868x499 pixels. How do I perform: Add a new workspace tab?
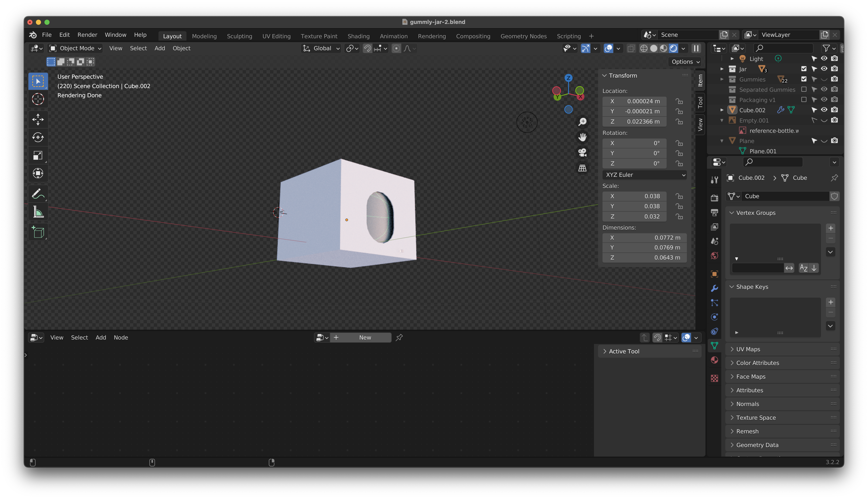pos(591,36)
